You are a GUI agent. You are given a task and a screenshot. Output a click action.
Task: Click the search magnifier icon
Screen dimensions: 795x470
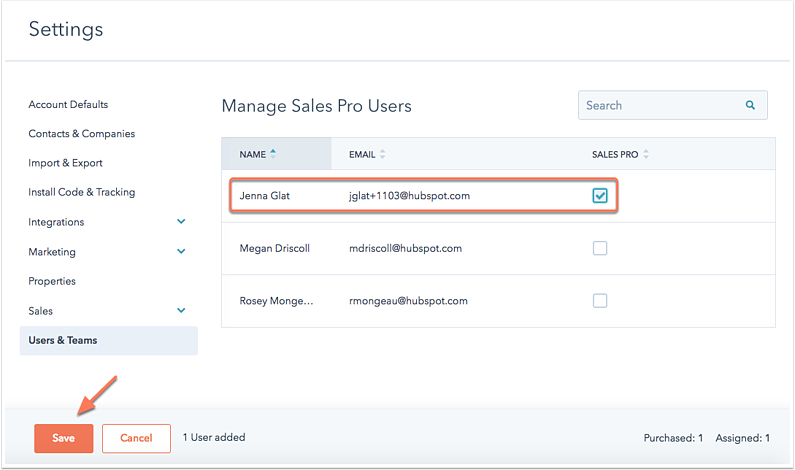coord(750,105)
